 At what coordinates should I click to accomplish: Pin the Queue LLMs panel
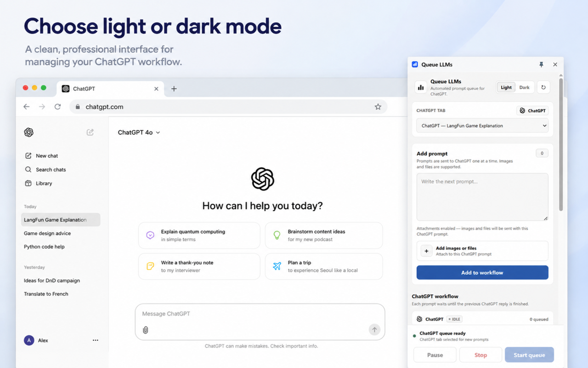(x=541, y=65)
